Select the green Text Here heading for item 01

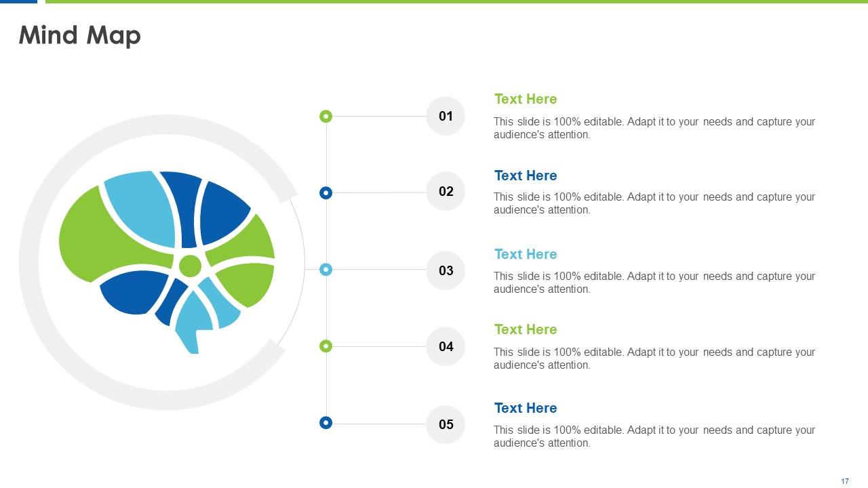tap(526, 99)
